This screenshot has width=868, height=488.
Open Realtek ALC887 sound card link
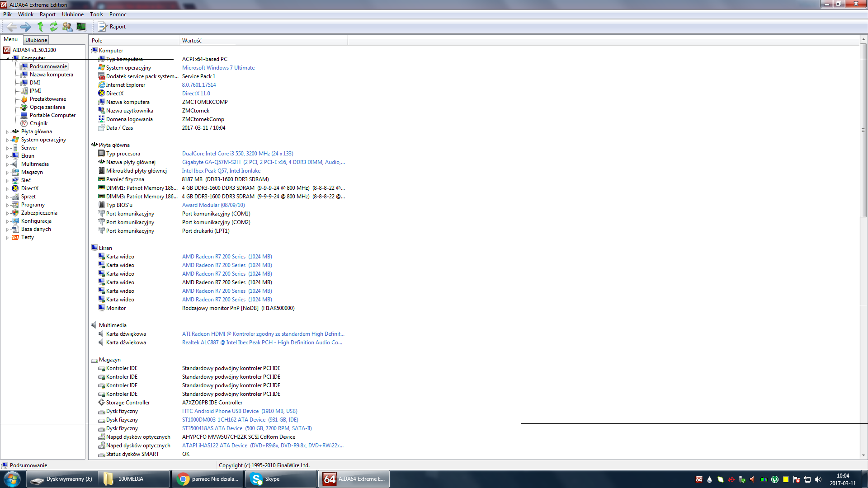coord(262,343)
